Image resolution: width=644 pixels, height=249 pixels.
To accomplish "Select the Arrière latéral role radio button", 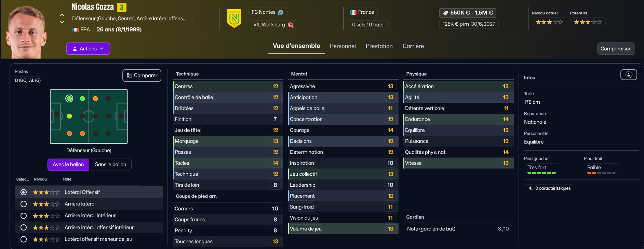I will click(x=24, y=204).
